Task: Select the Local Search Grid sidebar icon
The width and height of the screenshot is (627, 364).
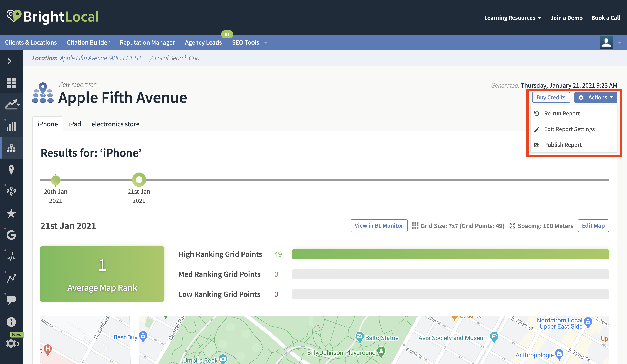Action: pos(11,148)
